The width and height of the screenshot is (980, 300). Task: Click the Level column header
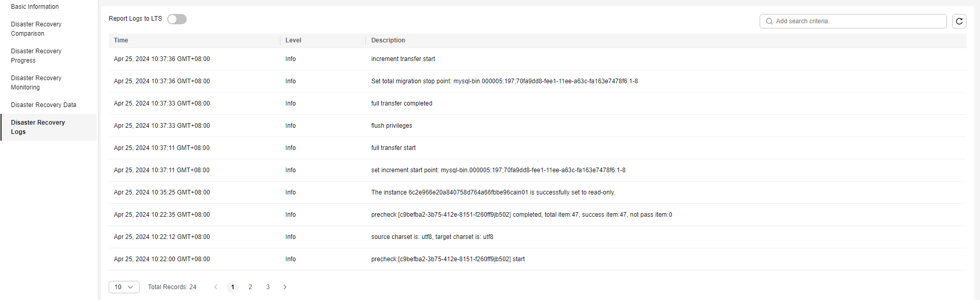coord(293,40)
